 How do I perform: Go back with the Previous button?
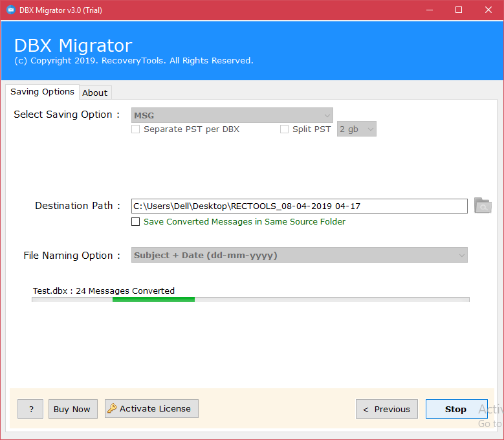(x=387, y=409)
